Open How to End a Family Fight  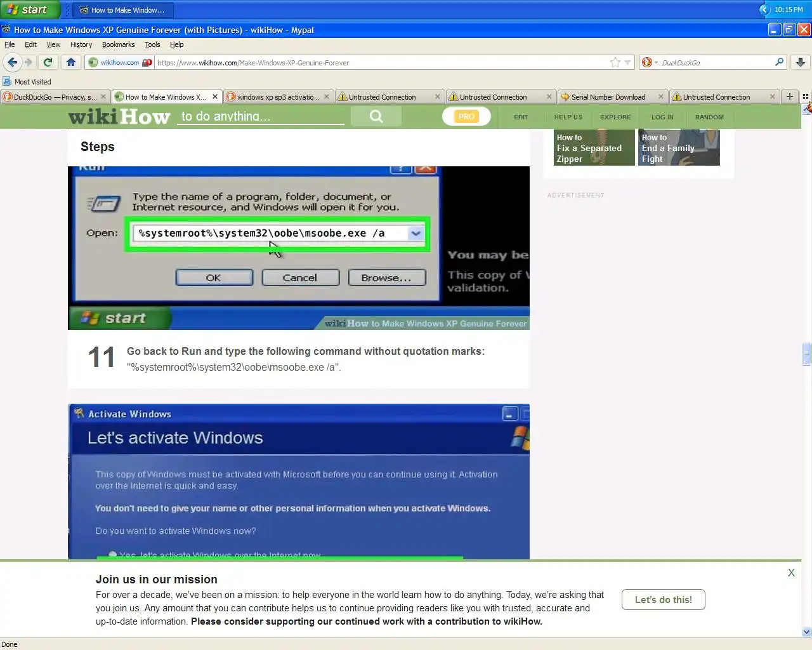(679, 147)
